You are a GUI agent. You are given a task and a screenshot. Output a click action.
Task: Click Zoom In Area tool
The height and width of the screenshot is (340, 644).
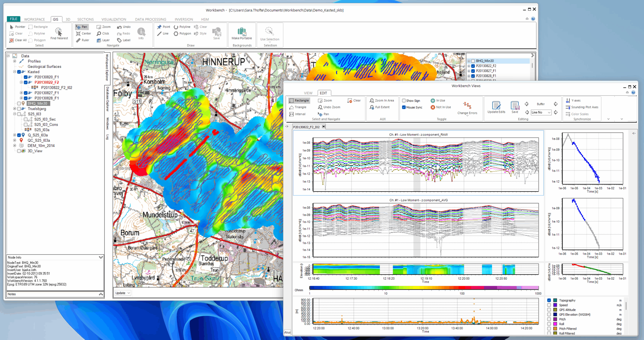[x=382, y=100]
